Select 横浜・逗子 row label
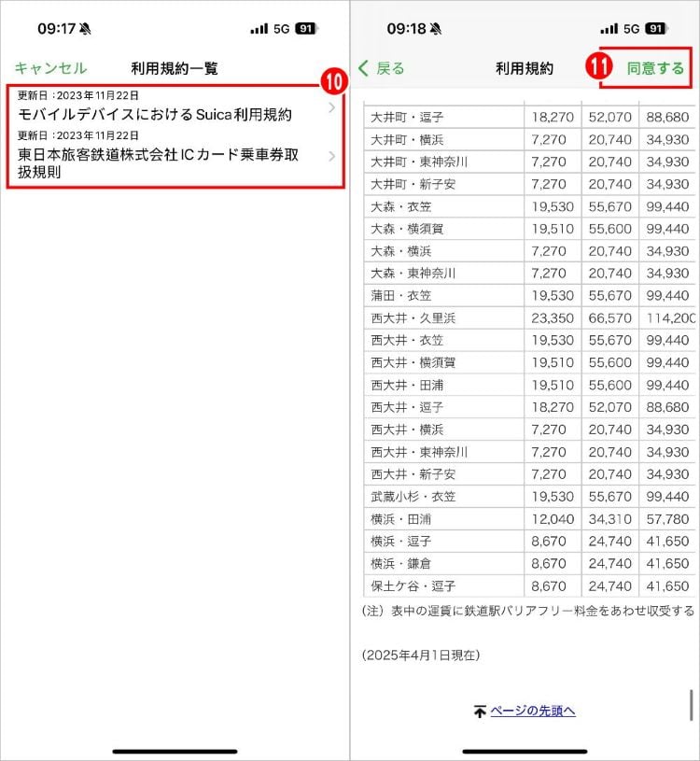Screen dimensions: 700x761 click(400, 542)
